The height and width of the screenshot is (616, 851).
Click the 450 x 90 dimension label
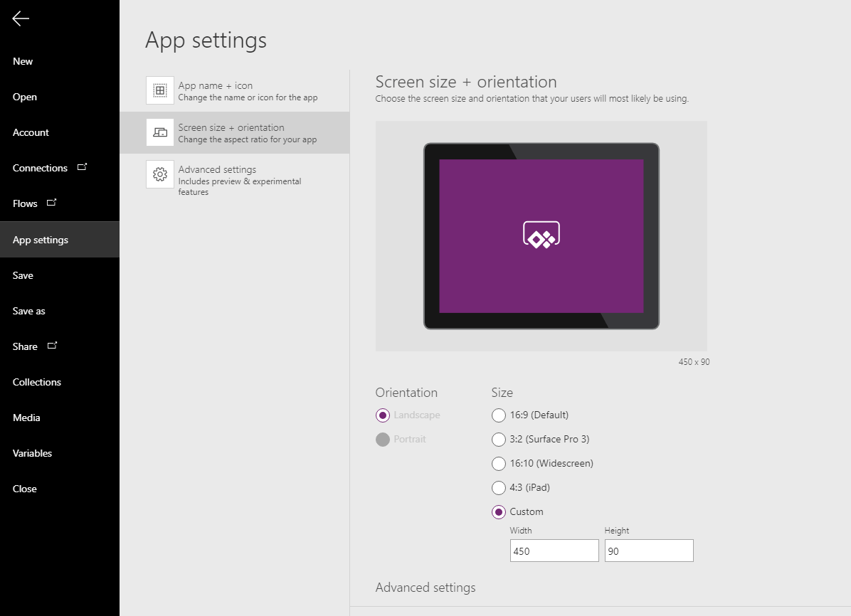694,362
